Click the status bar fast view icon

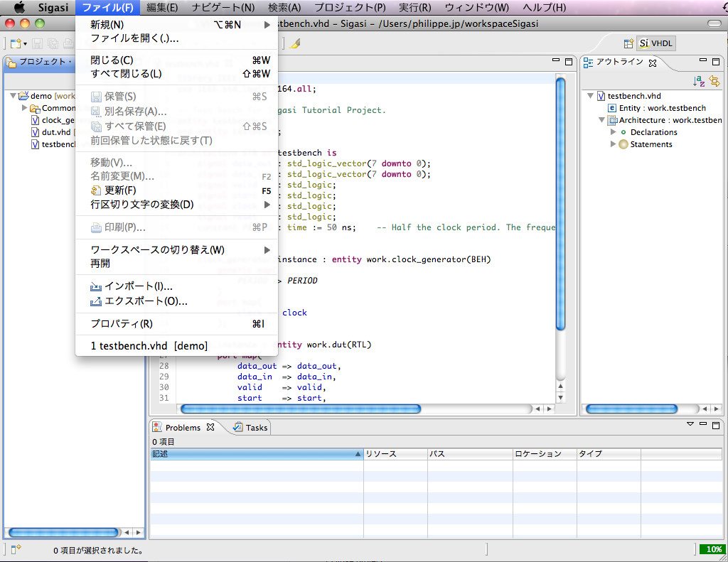(x=16, y=549)
